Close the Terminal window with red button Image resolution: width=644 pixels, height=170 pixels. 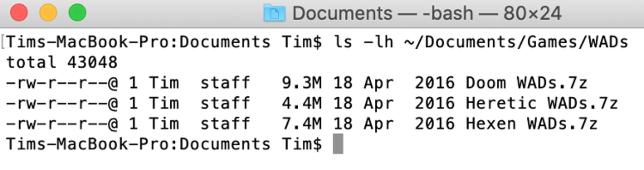pyautogui.click(x=19, y=13)
